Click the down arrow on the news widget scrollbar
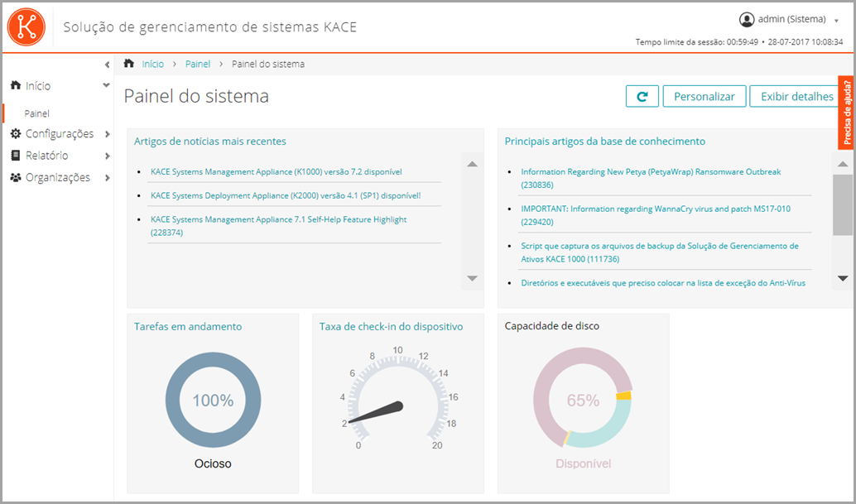Screen dimensions: 856x504 tap(472, 280)
